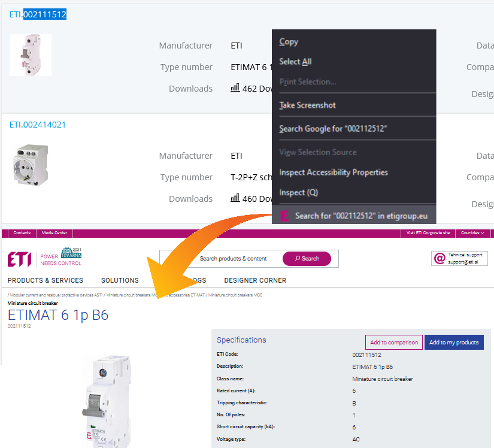Choose Inspect Accessibility Properties
The width and height of the screenshot is (494, 448).
[334, 172]
